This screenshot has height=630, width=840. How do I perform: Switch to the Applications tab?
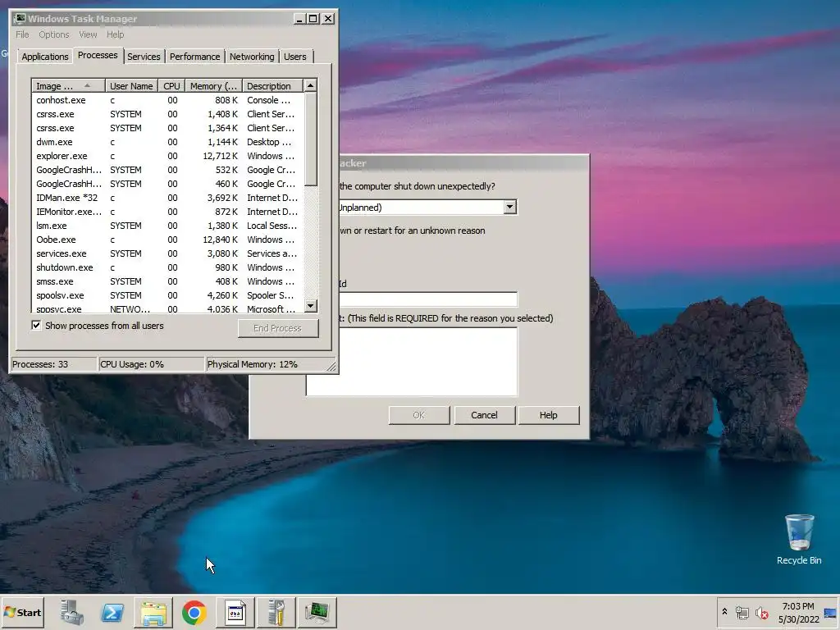(44, 57)
